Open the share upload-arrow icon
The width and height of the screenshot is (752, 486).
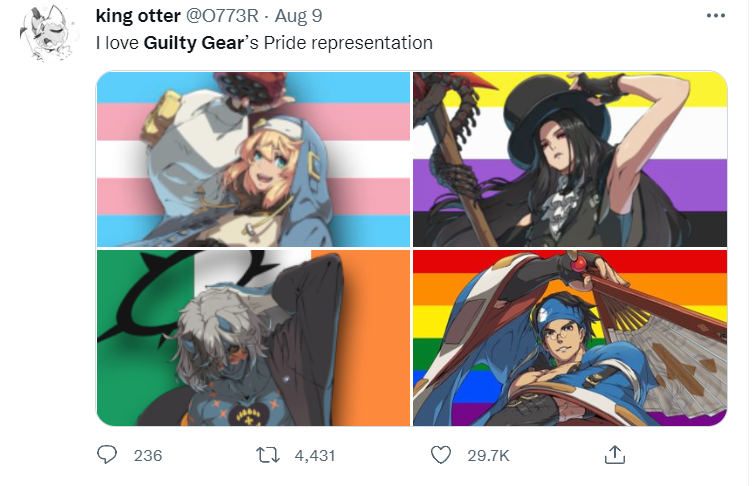click(x=615, y=454)
